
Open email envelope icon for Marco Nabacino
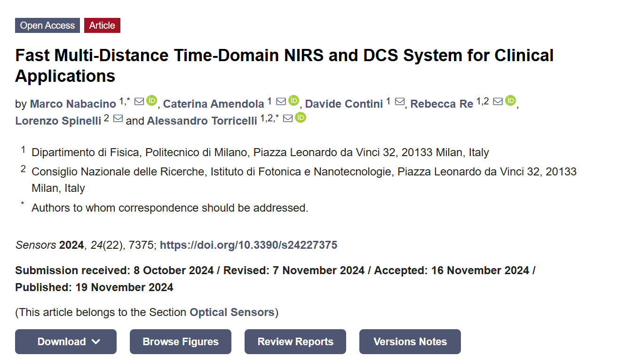coord(139,101)
